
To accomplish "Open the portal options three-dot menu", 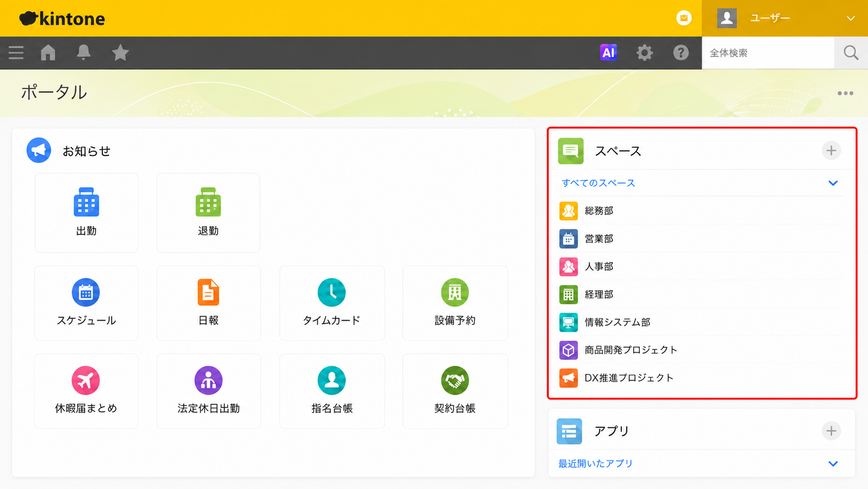I will click(845, 94).
